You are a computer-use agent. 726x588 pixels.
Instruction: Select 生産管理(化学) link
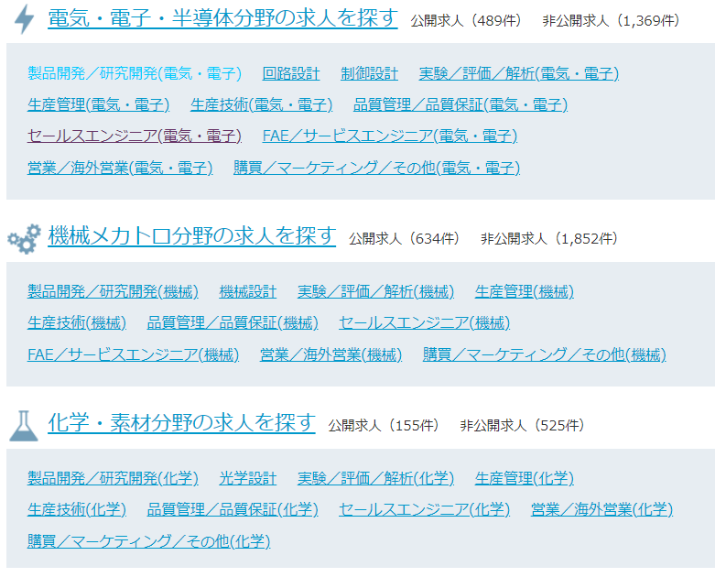point(524,479)
